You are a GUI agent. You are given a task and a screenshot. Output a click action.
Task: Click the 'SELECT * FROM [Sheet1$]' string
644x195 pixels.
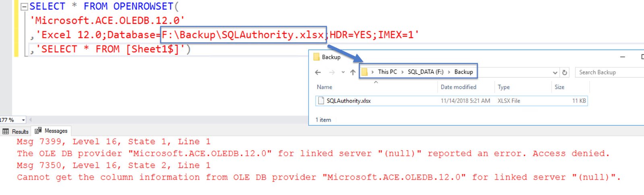pyautogui.click(x=110, y=49)
